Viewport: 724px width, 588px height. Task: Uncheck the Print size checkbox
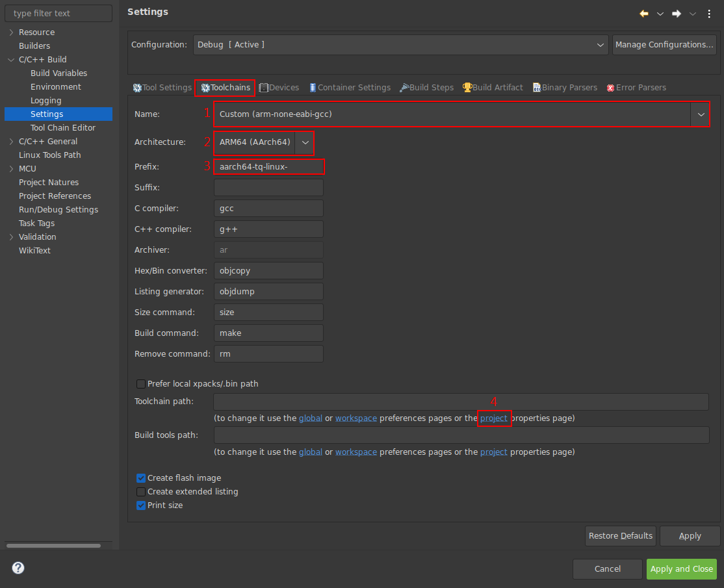(141, 505)
